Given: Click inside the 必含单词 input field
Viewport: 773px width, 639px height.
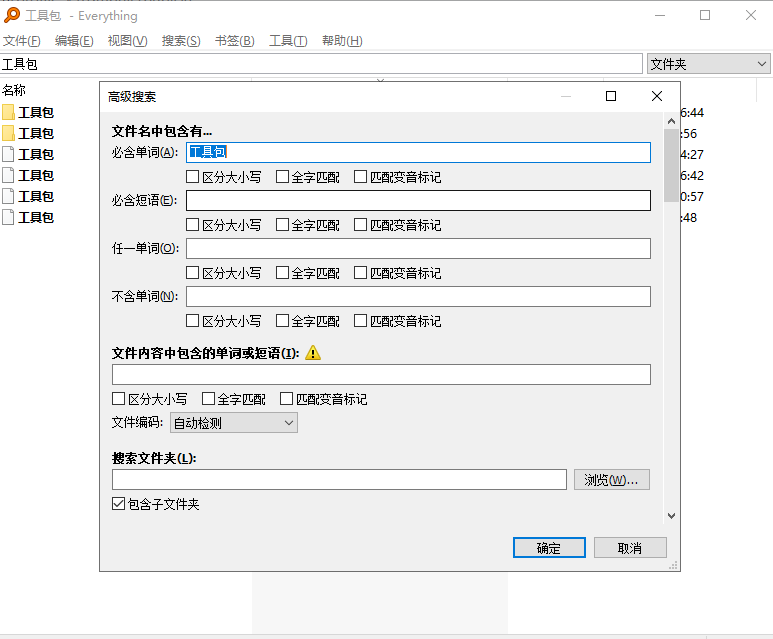Looking at the screenshot, I should [418, 152].
